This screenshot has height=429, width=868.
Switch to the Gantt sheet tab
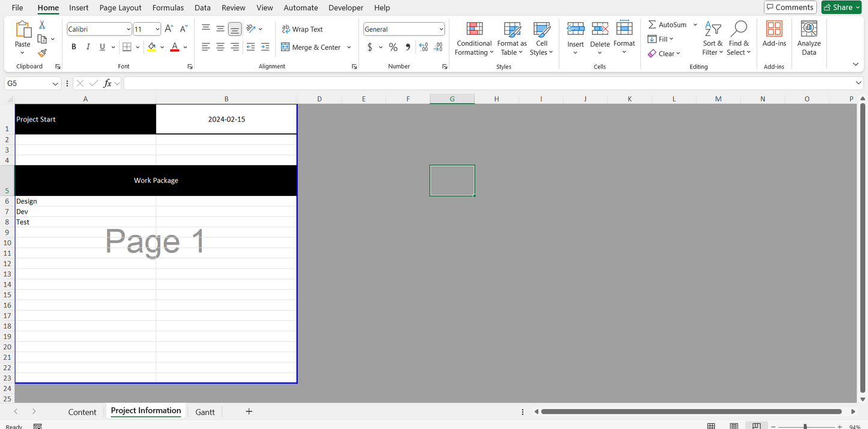coord(205,412)
